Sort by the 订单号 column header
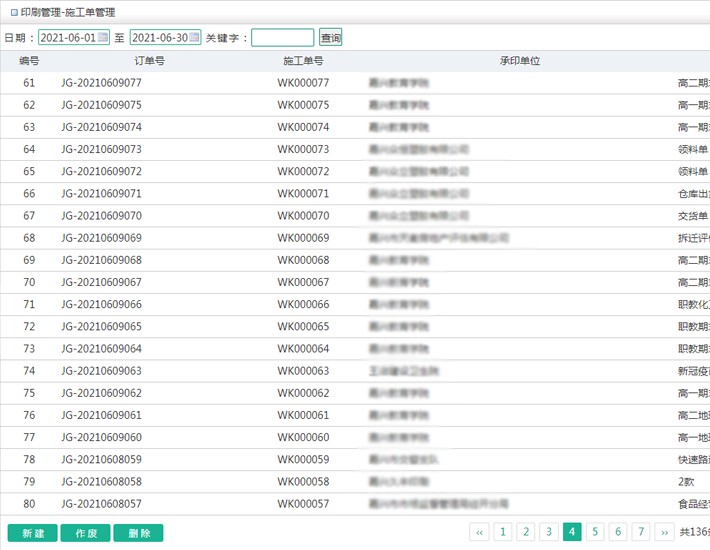The image size is (710, 550). click(149, 61)
